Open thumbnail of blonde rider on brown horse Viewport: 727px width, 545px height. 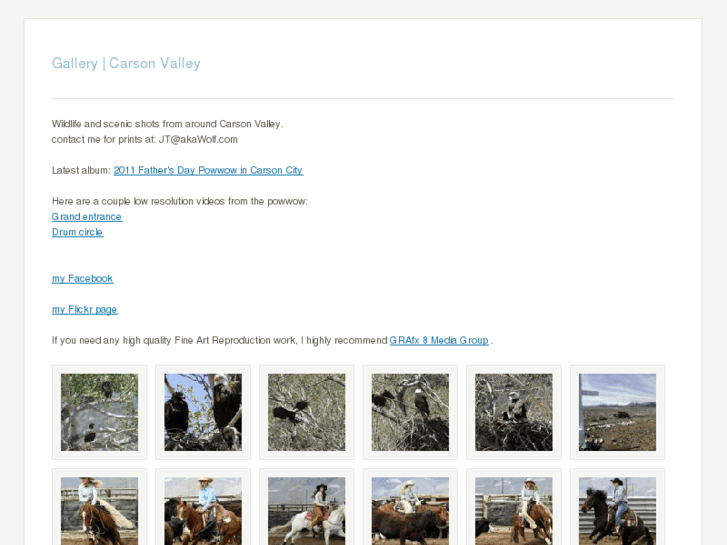click(x=99, y=511)
